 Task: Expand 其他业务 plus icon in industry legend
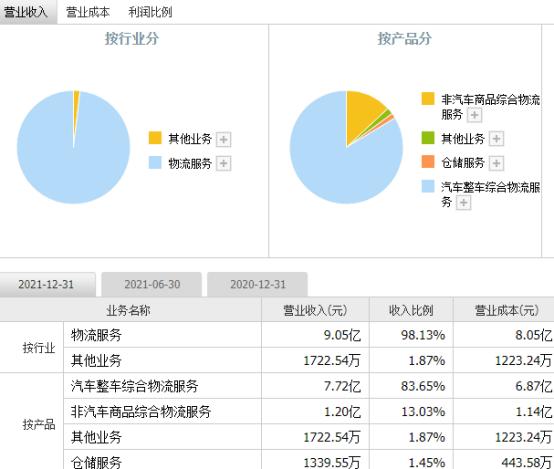[x=223, y=139]
